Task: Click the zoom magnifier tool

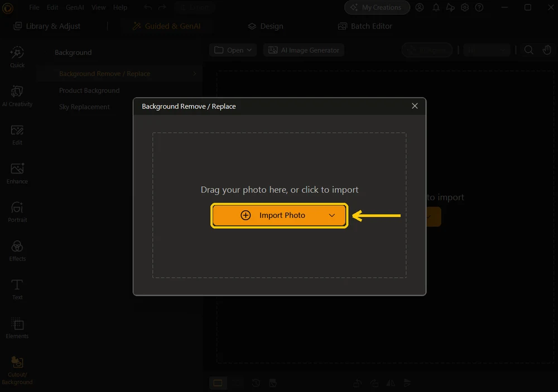Action: 529,50
